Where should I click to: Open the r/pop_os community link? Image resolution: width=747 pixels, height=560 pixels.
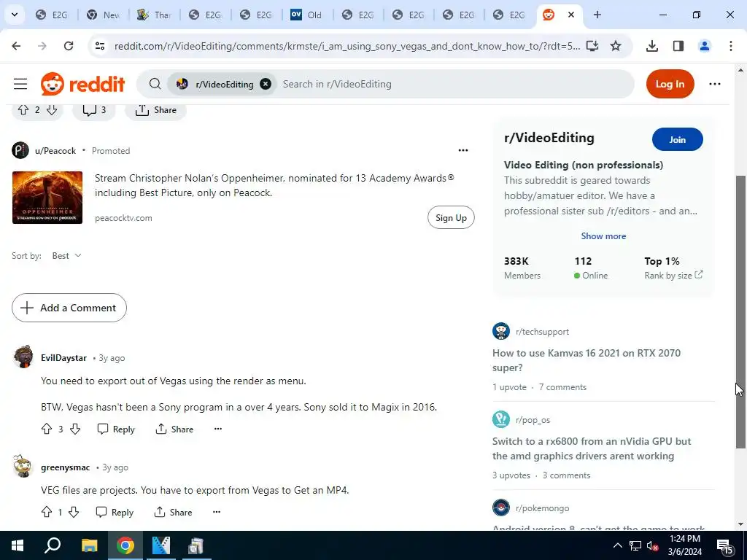533,419
